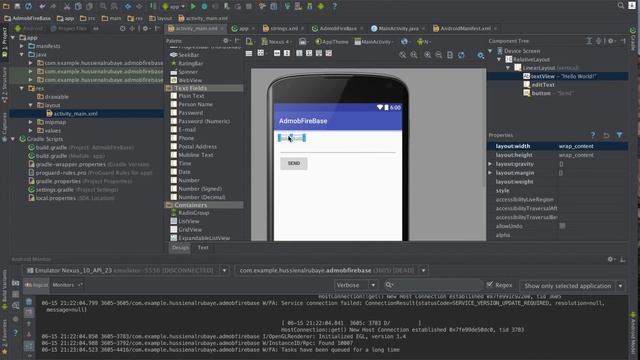Select drawable folder in project tree

(x=56, y=97)
